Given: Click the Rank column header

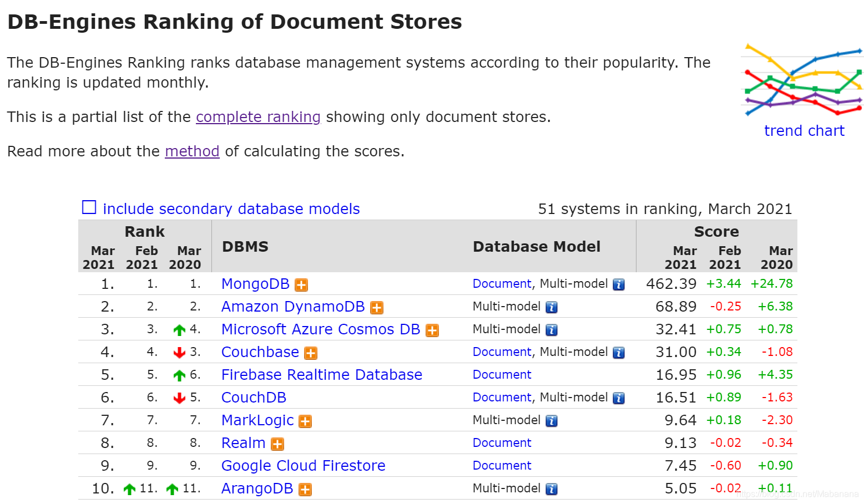Looking at the screenshot, I should pos(144,232).
